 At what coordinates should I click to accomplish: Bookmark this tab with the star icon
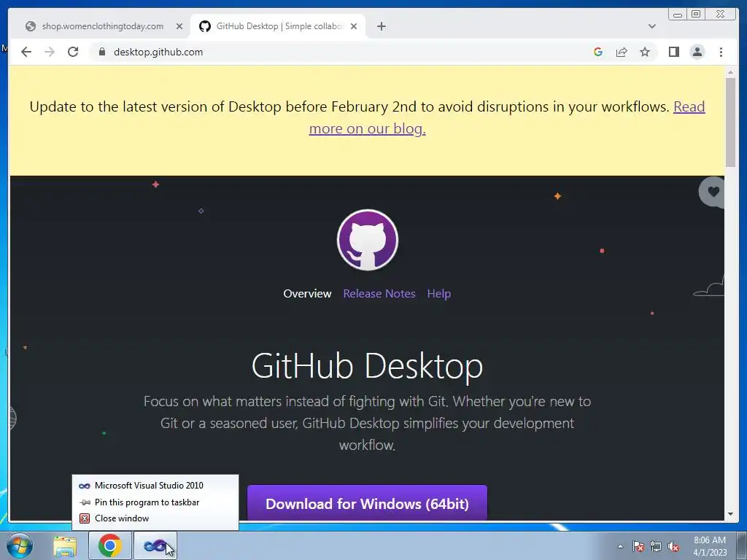645,52
